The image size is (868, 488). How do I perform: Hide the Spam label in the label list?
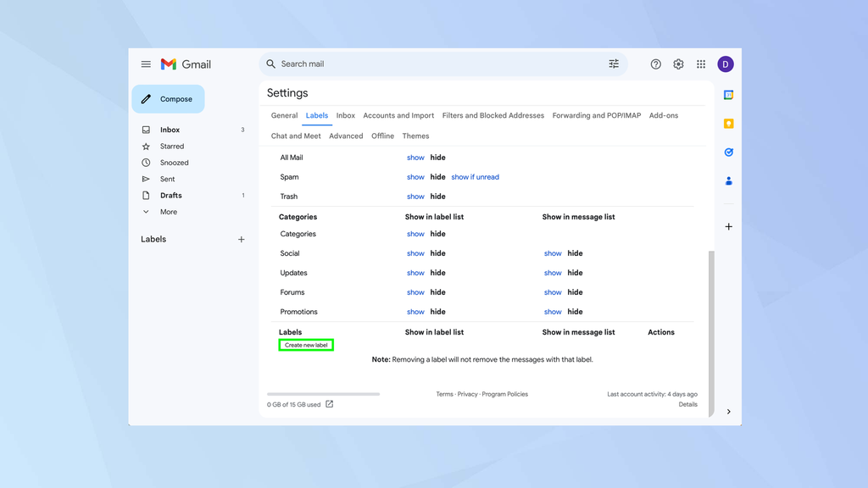pos(437,176)
